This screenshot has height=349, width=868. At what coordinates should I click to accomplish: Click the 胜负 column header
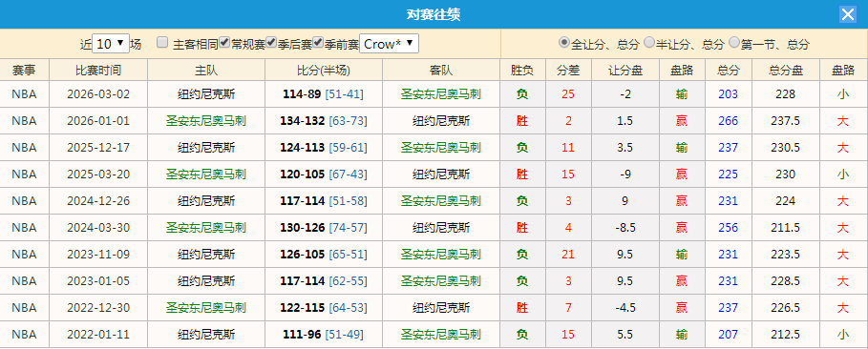(522, 71)
